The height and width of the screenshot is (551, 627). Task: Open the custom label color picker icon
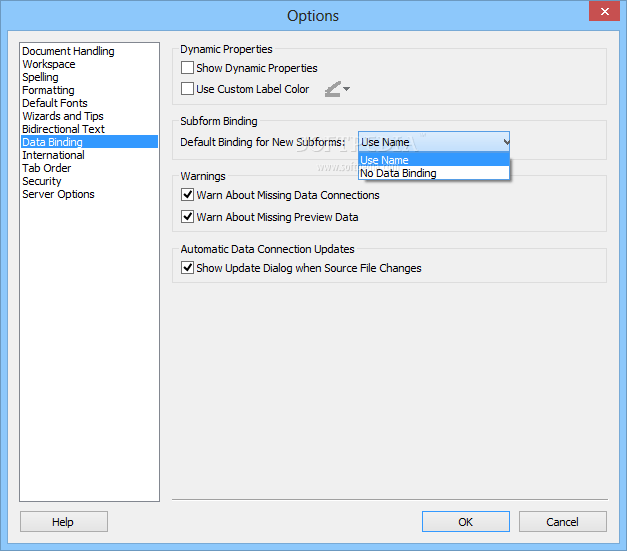tap(337, 89)
